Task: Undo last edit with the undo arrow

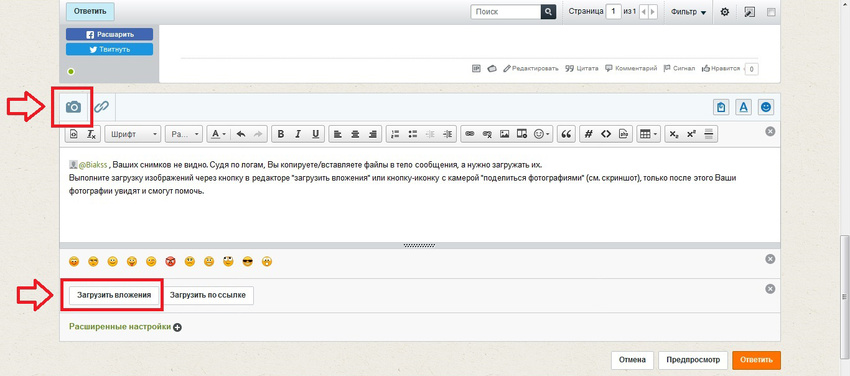Action: coord(241,134)
